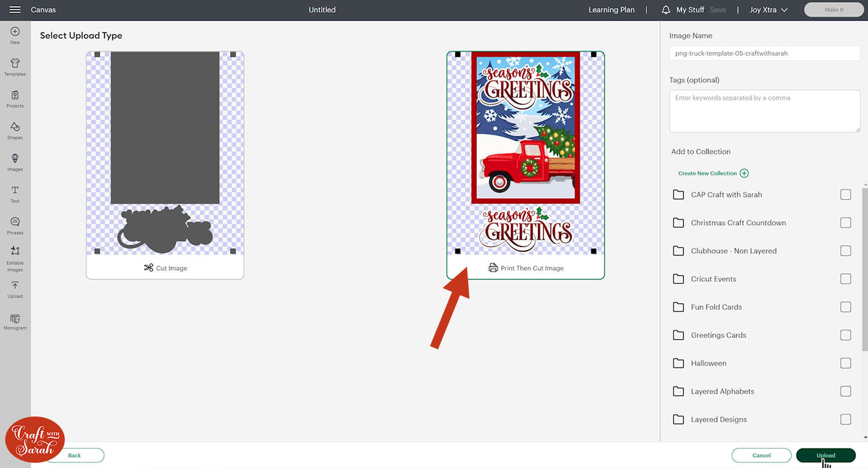Open the Learning Plan page
868x468 pixels.
(612, 10)
